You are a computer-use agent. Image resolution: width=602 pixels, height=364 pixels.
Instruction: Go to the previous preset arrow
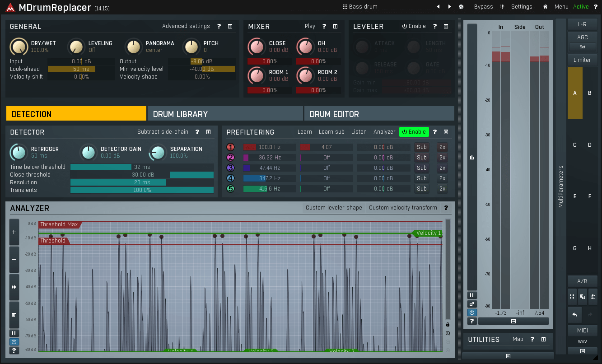click(x=438, y=7)
